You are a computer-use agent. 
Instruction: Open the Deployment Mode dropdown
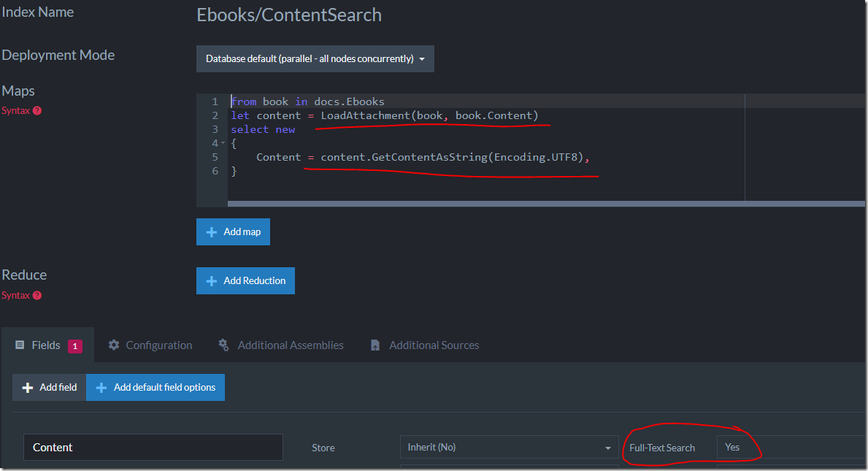pyautogui.click(x=315, y=58)
